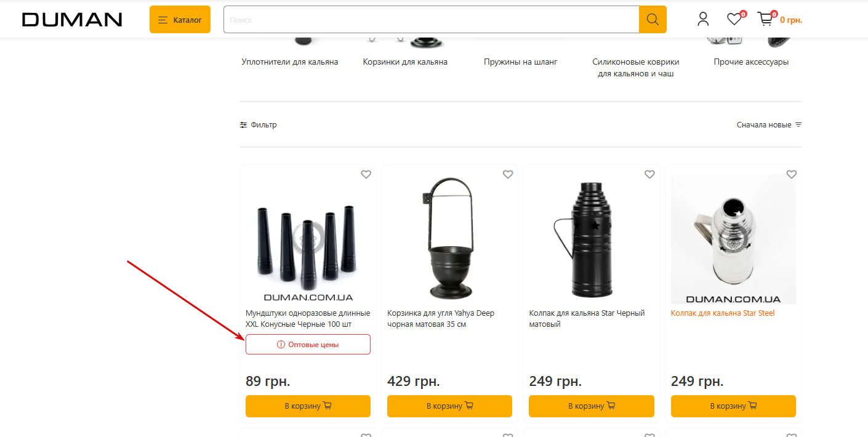
Task: Open the Сначала новые sort dropdown
Action: [769, 125]
